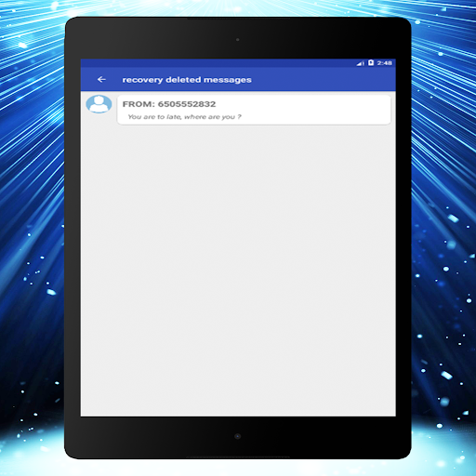Tap the battery status icon
This screenshot has height=476, width=476.
[371, 63]
